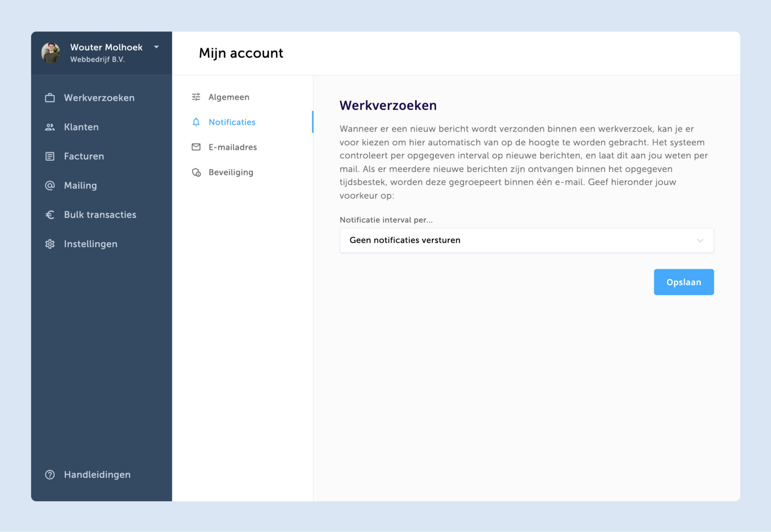Click the Klanten people icon

pyautogui.click(x=50, y=127)
